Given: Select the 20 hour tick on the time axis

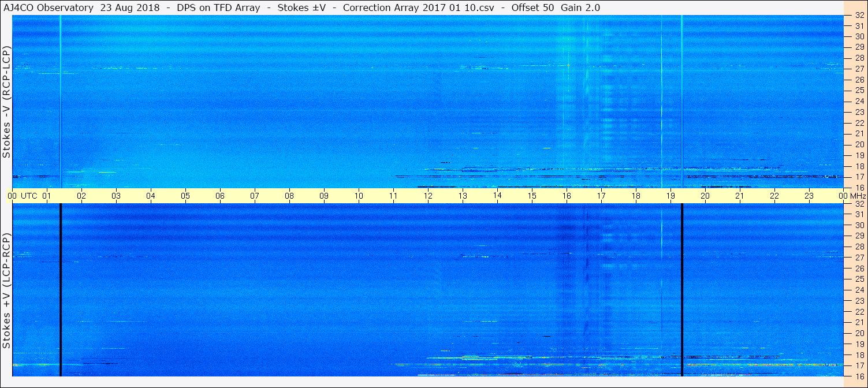Looking at the screenshot, I should pyautogui.click(x=705, y=196).
